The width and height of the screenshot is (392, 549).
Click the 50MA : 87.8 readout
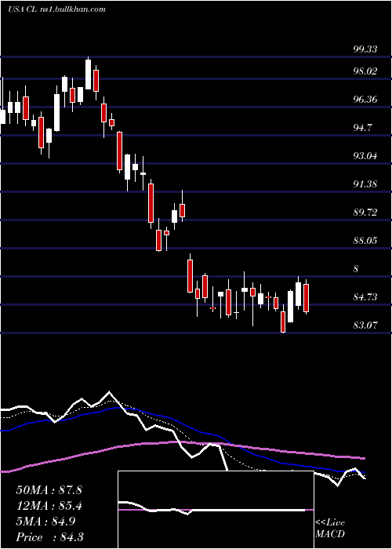[x=49, y=490]
